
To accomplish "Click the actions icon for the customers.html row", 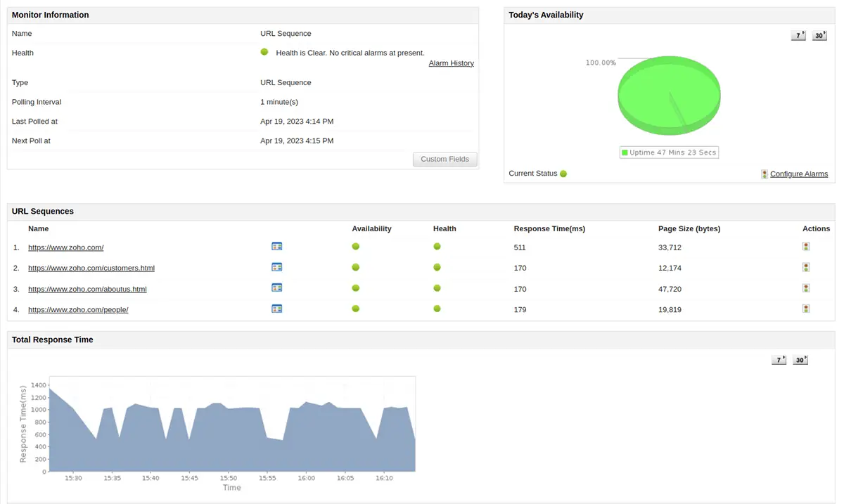I will [806, 267].
